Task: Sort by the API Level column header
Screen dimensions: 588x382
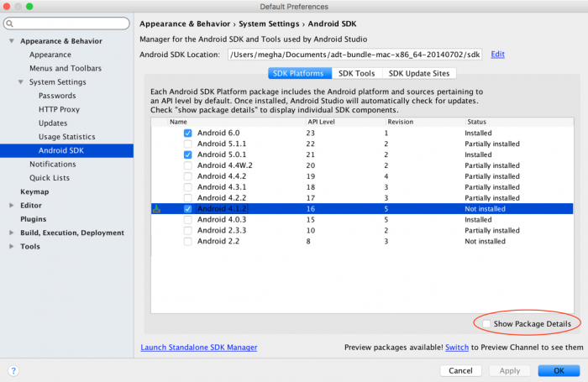Action: (345, 122)
